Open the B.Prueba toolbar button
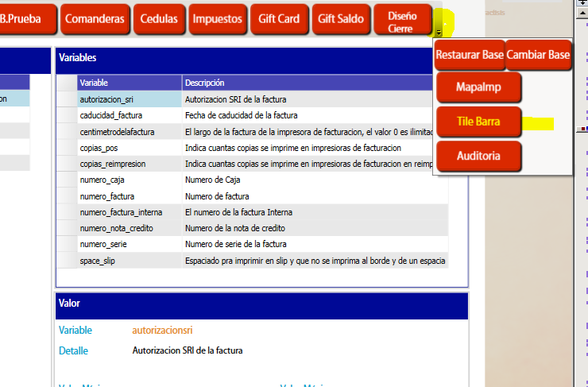588x387 pixels. coord(27,19)
